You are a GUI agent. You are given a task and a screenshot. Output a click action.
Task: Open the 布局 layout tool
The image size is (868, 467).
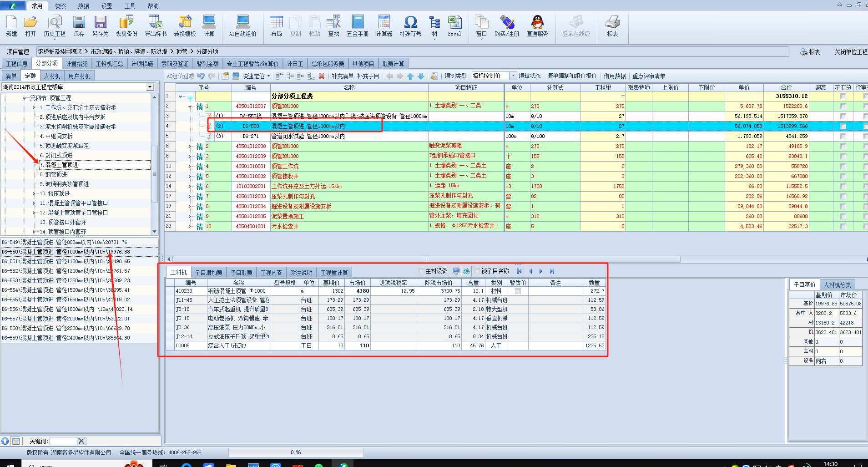tap(276, 26)
